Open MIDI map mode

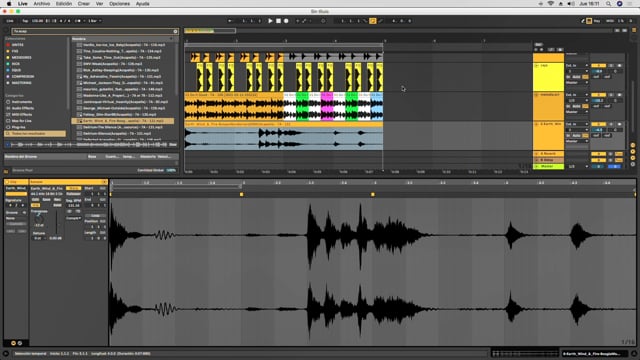[x=610, y=21]
